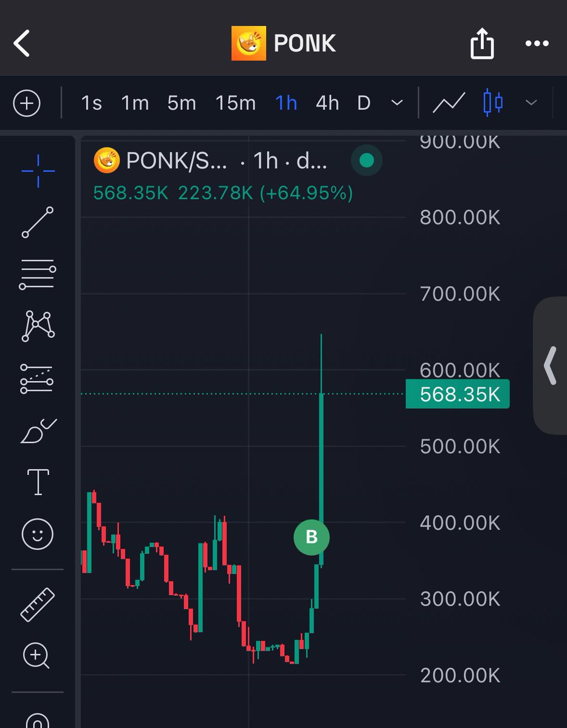Viewport: 567px width, 728px height.
Task: Open the prediction and measurement tools
Action: (38, 377)
